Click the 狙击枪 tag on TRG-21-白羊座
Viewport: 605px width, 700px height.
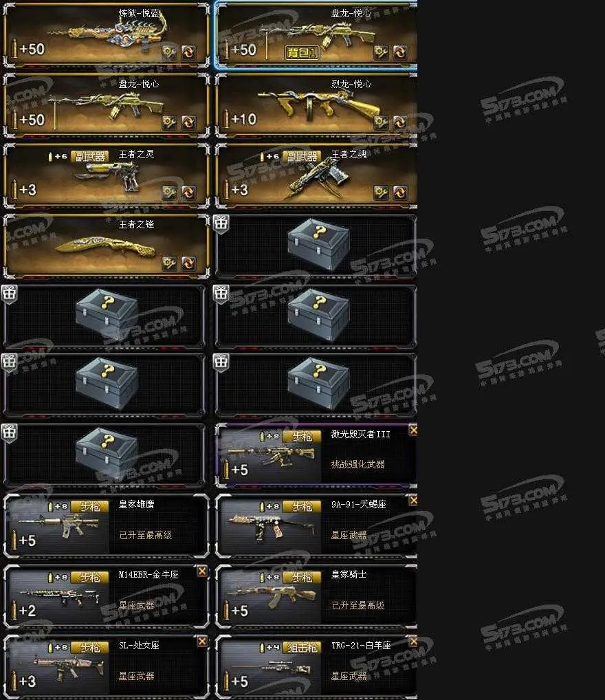point(302,647)
